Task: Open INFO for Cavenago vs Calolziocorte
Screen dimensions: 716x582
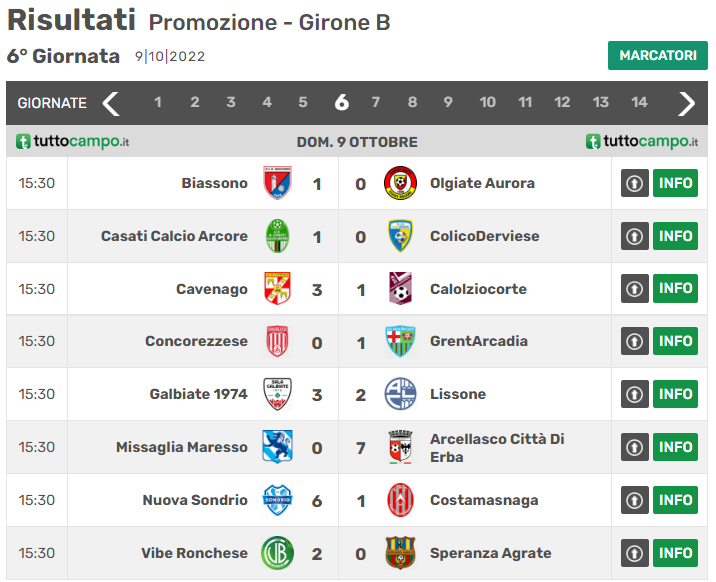Action: (x=675, y=289)
